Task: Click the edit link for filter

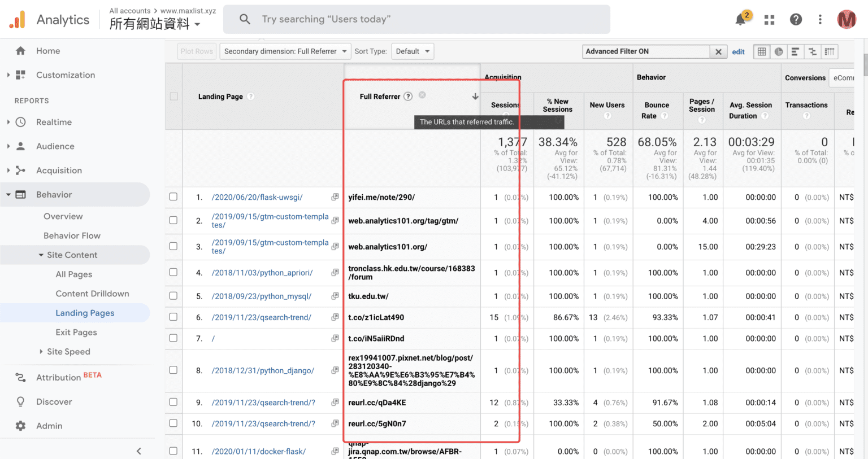Action: 738,52
